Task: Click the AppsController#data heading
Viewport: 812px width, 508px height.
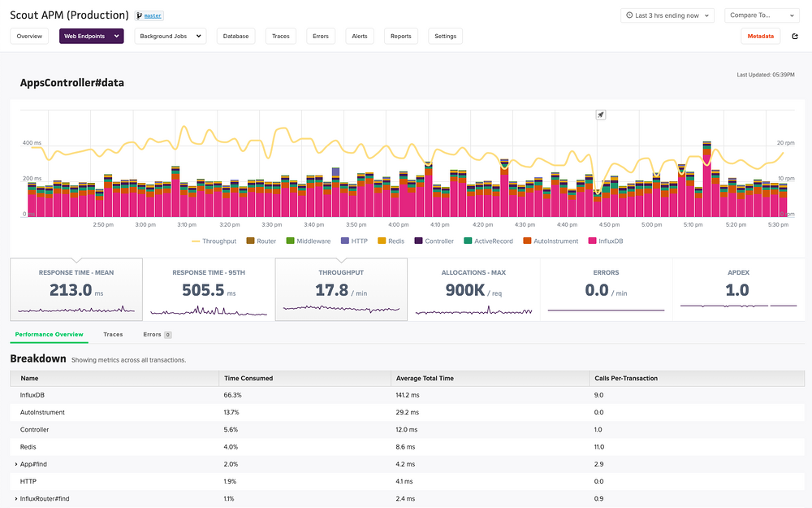Action: (x=72, y=83)
